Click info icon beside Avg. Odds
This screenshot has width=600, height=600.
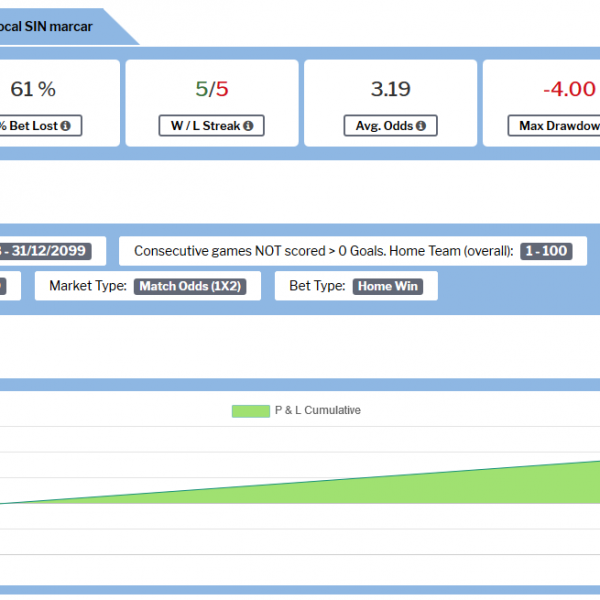421,126
